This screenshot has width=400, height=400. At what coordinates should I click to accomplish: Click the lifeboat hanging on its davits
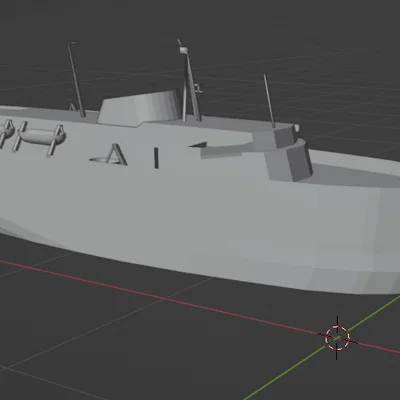(40, 138)
